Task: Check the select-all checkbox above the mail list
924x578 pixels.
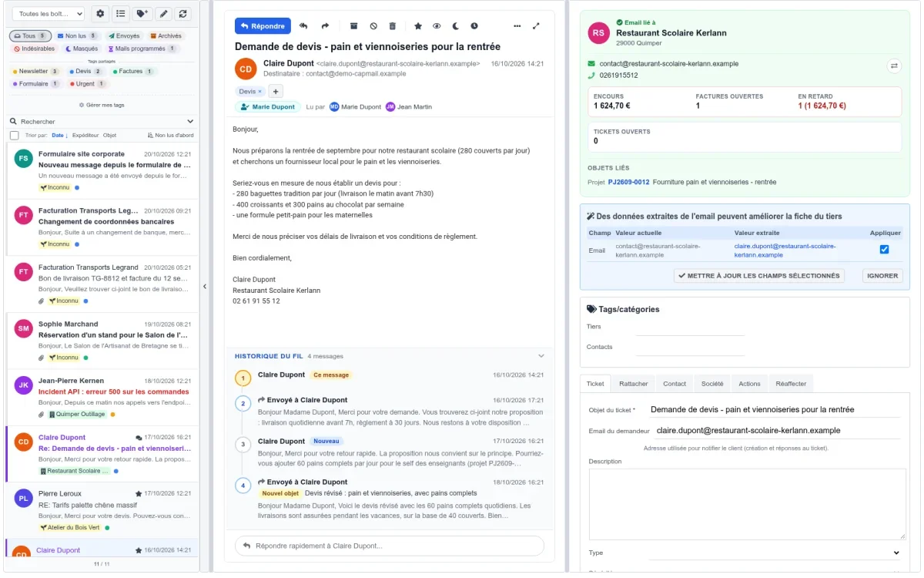Action: 14,136
